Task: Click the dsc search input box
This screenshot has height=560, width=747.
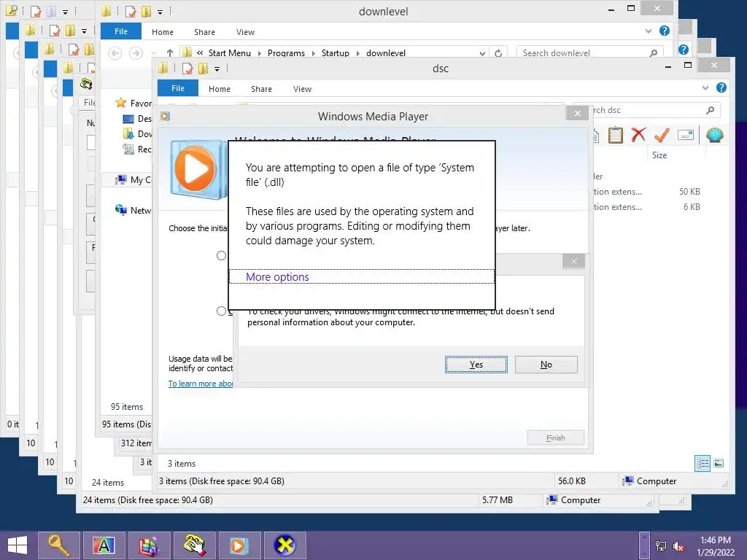Action: tap(646, 110)
